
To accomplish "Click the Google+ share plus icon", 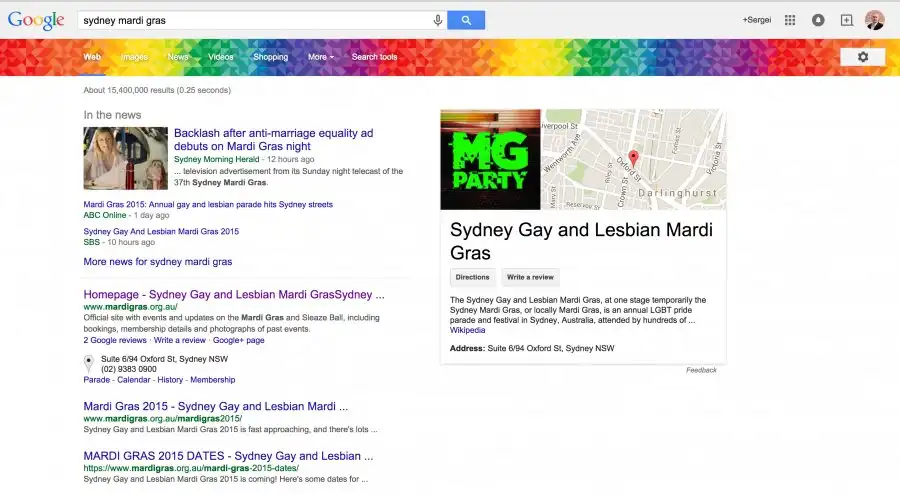I will [847, 20].
